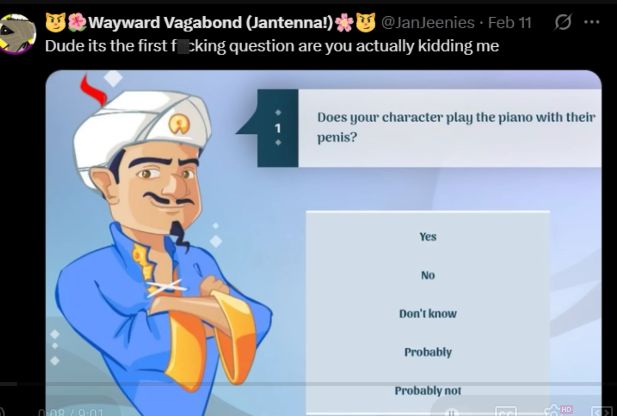Open the poster's profile avatar

pyautogui.click(x=17, y=33)
